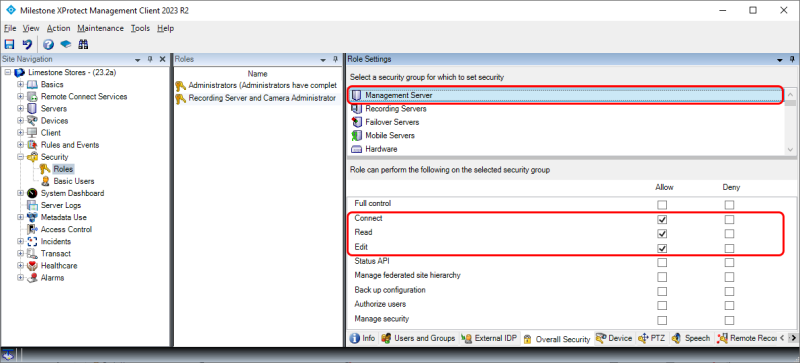Allow Full control permission
Image resolution: width=800 pixels, height=363 pixels.
(662, 205)
